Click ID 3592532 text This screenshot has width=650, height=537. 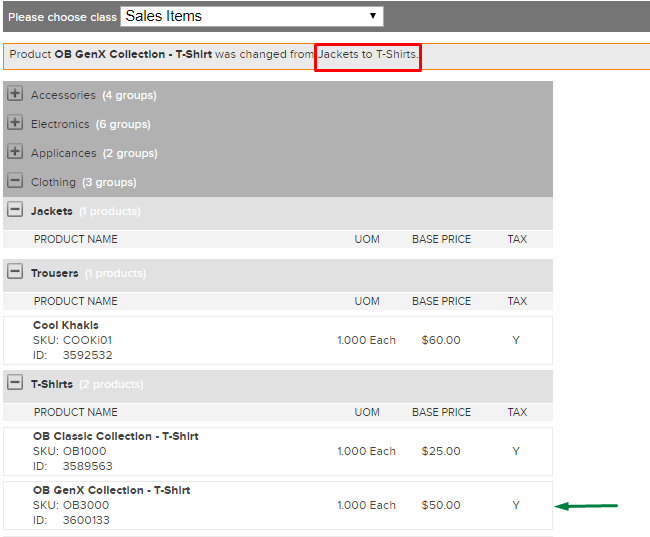73,355
